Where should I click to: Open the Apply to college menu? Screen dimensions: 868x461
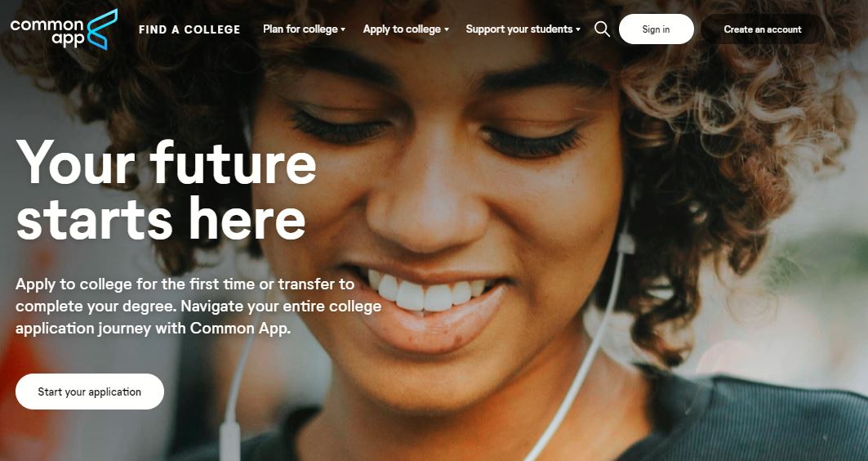406,29
